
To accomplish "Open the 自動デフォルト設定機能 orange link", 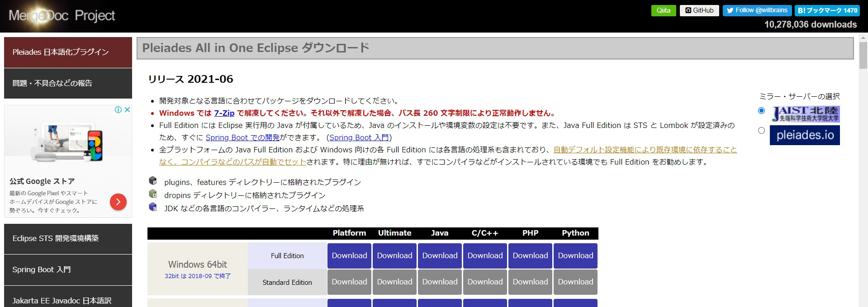I will [645, 150].
